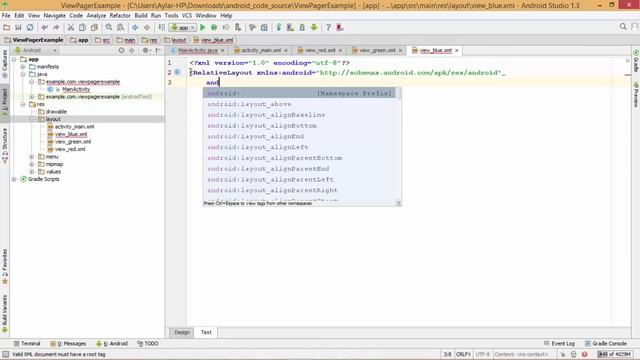This screenshot has height=360, width=640.
Task: Expand the Gradle Scripts node
Action: 14,179
